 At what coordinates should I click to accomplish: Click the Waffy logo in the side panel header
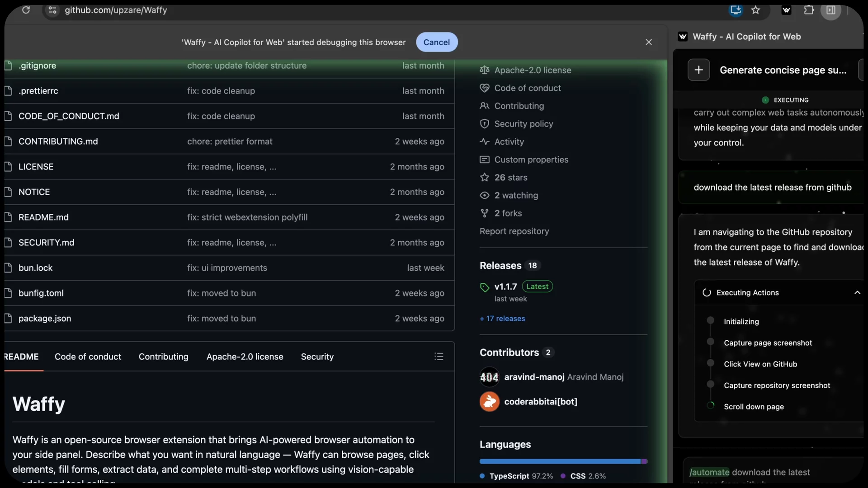[683, 37]
